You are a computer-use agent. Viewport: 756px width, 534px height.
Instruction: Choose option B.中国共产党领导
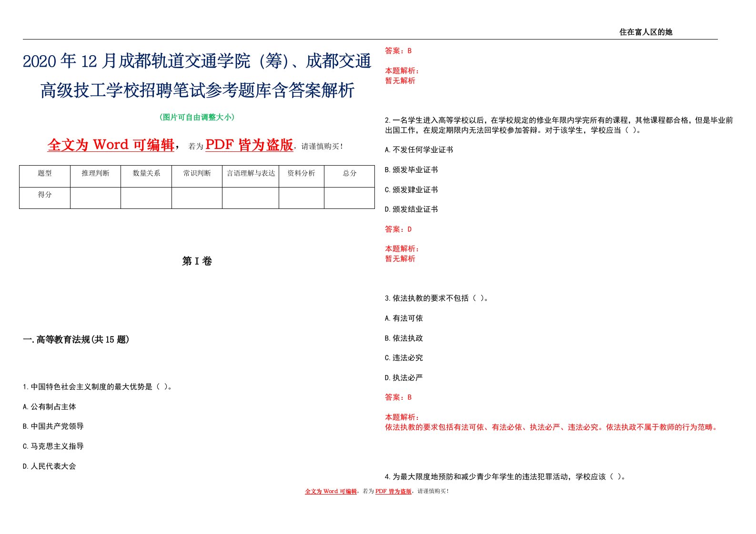pyautogui.click(x=53, y=426)
